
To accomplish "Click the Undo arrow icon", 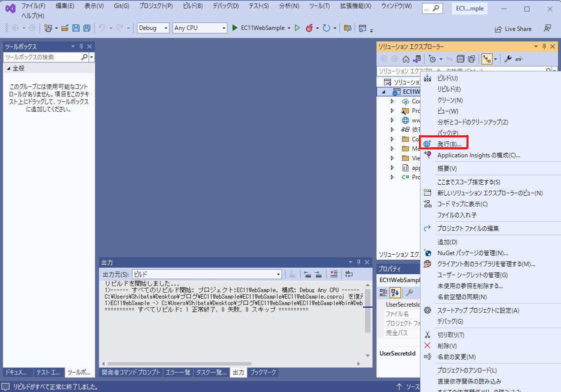I will 102,28.
